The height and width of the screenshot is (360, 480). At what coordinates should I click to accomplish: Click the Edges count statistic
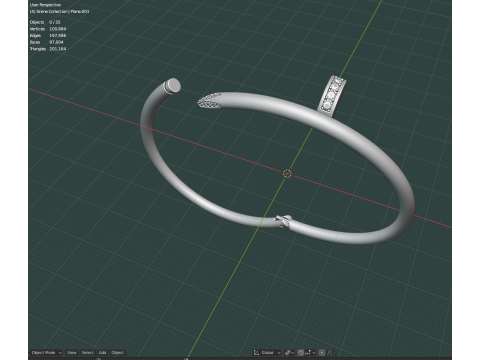[48, 35]
